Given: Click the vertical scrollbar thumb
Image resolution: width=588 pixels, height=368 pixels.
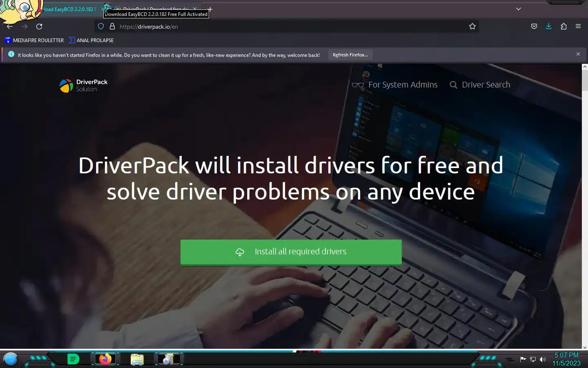Looking at the screenshot, I should (x=585, y=81).
